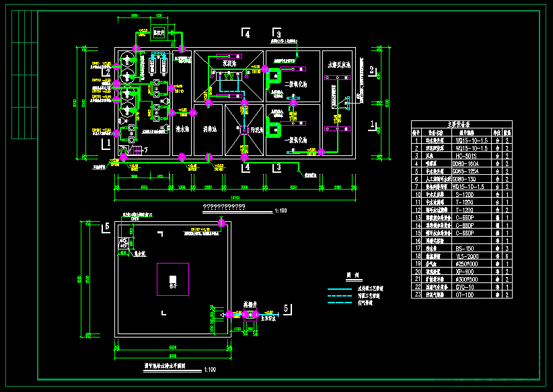Select WD15-10-1.5 model cell in row 7
The width and height of the screenshot is (553, 392).
point(469,187)
